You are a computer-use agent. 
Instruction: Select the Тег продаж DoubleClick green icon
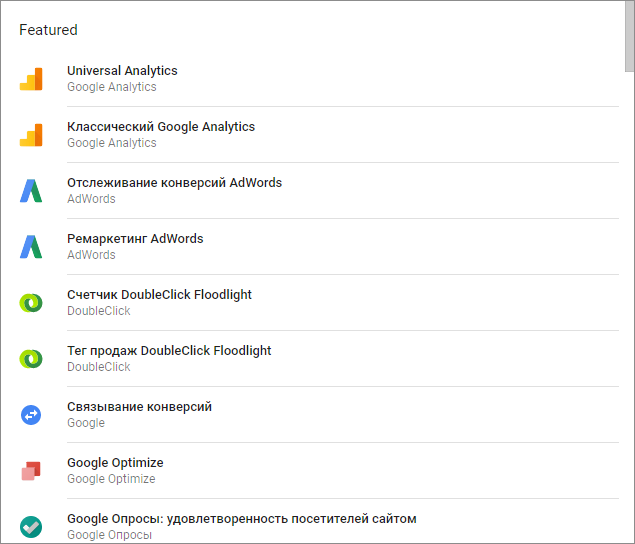click(x=31, y=358)
